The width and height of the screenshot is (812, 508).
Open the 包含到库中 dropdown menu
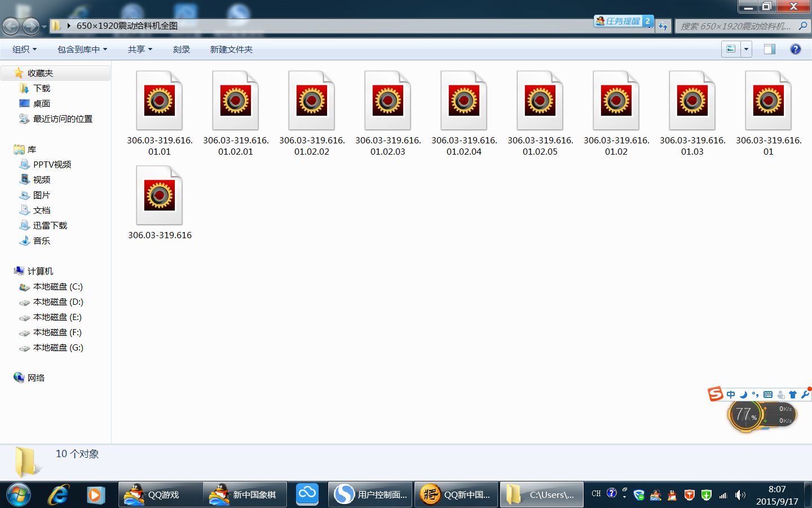pyautogui.click(x=82, y=50)
